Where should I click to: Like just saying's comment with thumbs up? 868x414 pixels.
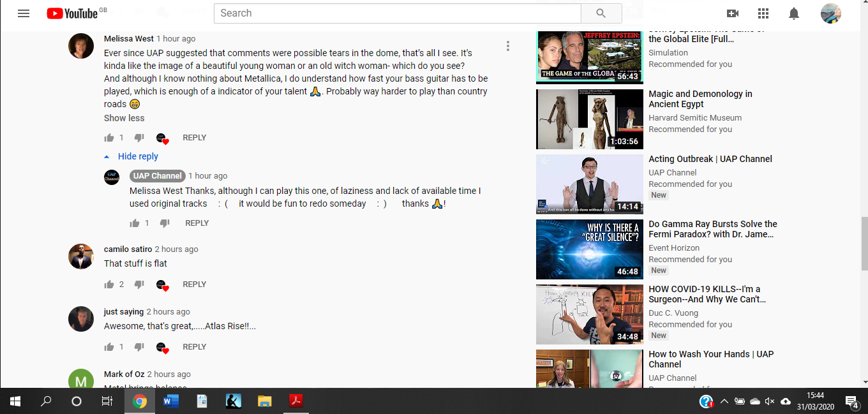[x=109, y=347]
